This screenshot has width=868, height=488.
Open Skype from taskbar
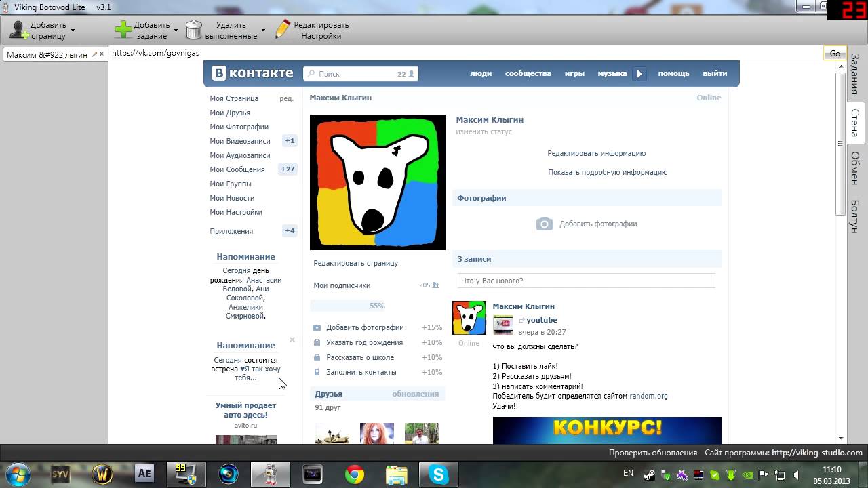pyautogui.click(x=438, y=474)
